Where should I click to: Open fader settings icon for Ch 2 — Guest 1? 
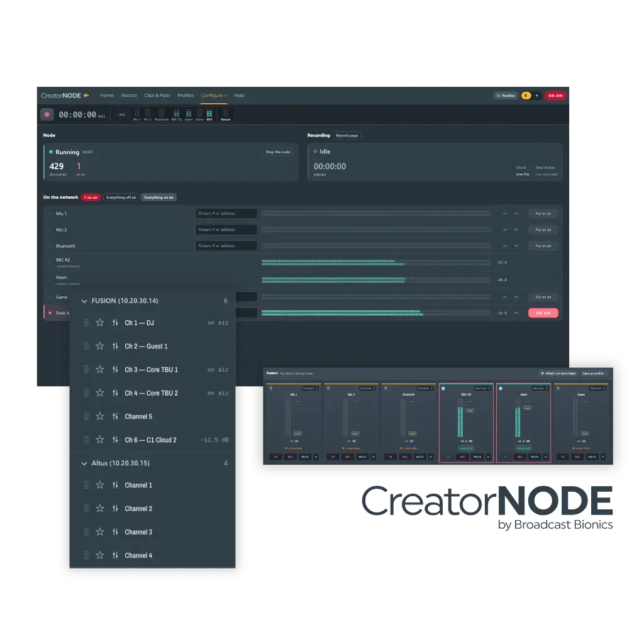(115, 347)
